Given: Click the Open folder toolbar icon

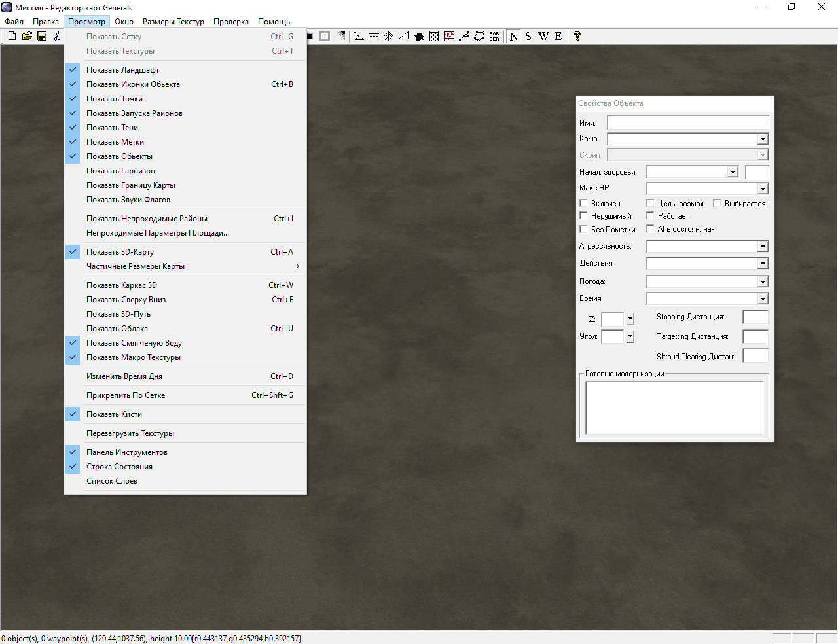Looking at the screenshot, I should [x=27, y=36].
